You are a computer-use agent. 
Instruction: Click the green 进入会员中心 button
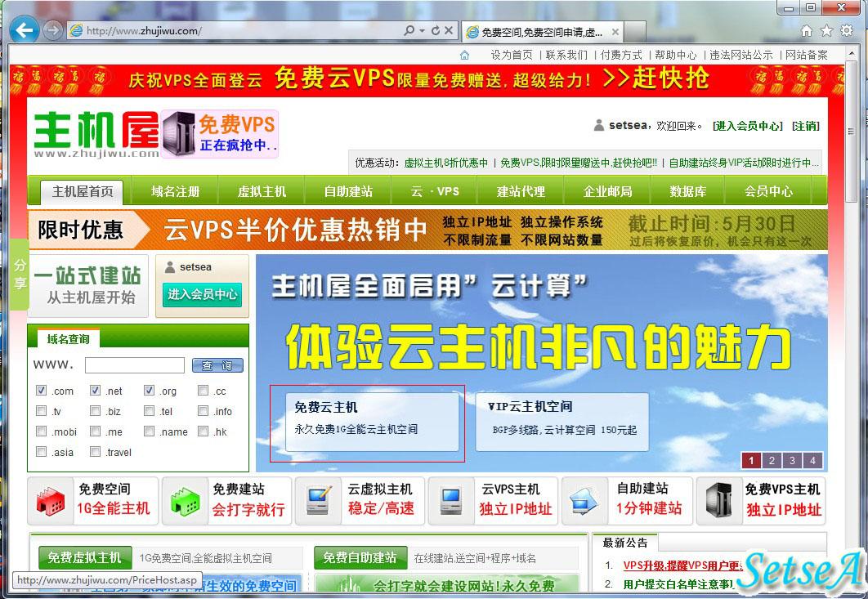coord(203,294)
